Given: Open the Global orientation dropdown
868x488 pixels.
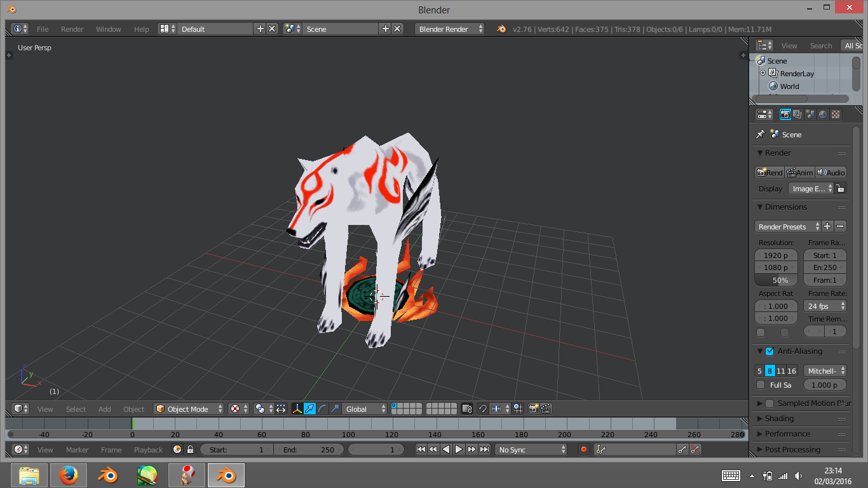Looking at the screenshot, I should coord(365,409).
